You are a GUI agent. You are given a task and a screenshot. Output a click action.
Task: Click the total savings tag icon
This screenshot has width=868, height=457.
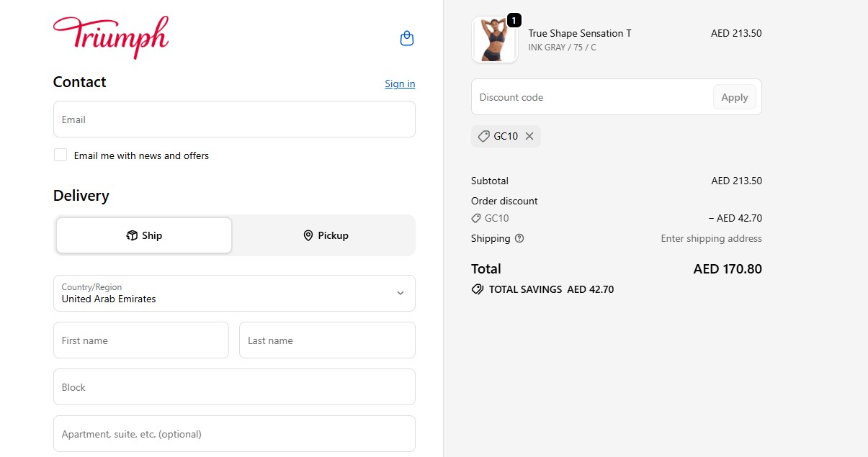point(477,289)
